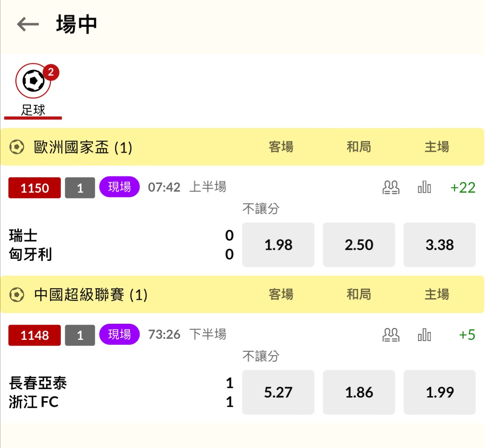Show +5 more markets for 長春亞泰 match
This screenshot has height=448, width=485.
pos(467,335)
